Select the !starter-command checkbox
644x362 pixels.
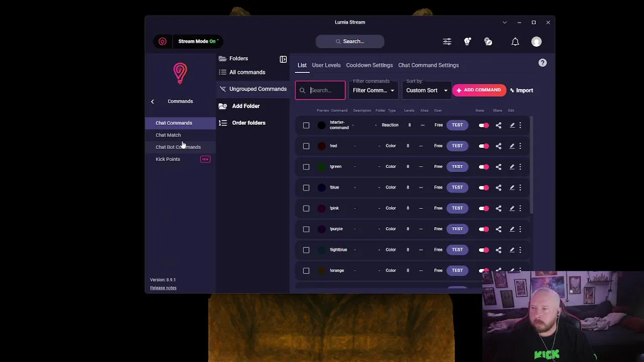[x=306, y=125]
